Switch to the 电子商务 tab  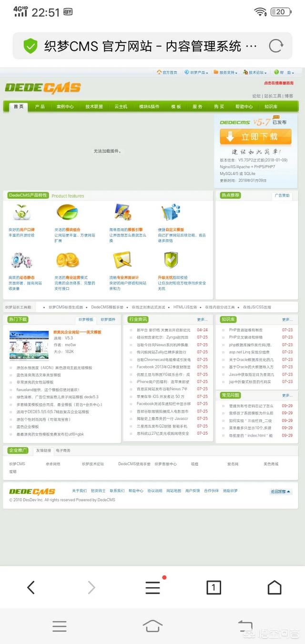[x=63, y=450]
